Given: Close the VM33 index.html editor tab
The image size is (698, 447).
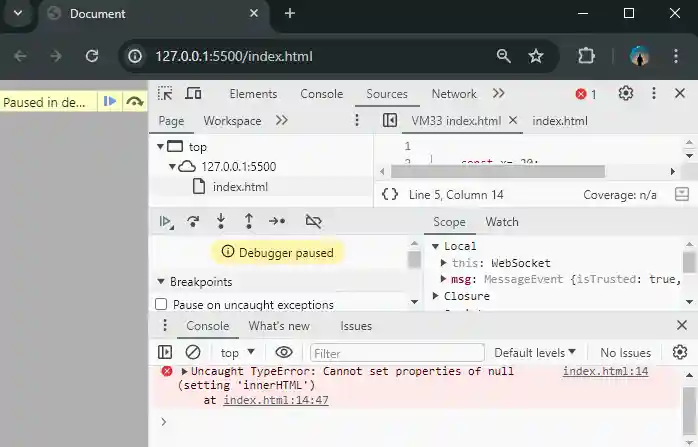Looking at the screenshot, I should pyautogui.click(x=513, y=120).
